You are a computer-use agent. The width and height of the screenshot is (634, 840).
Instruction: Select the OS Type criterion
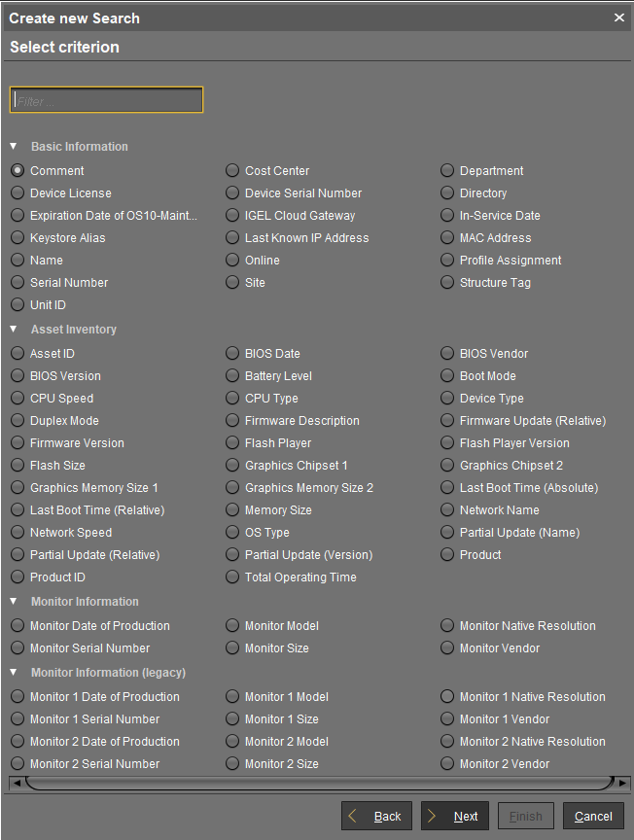[232, 532]
